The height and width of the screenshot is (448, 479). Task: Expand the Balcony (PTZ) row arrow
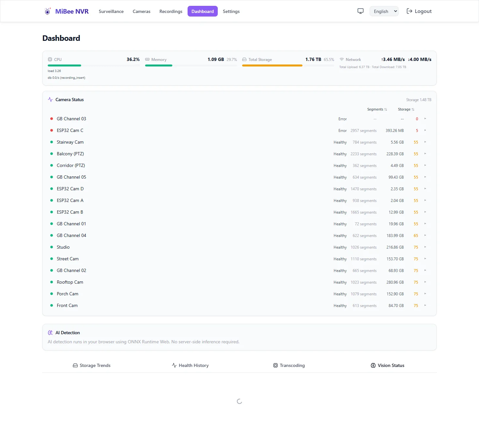pyautogui.click(x=425, y=154)
